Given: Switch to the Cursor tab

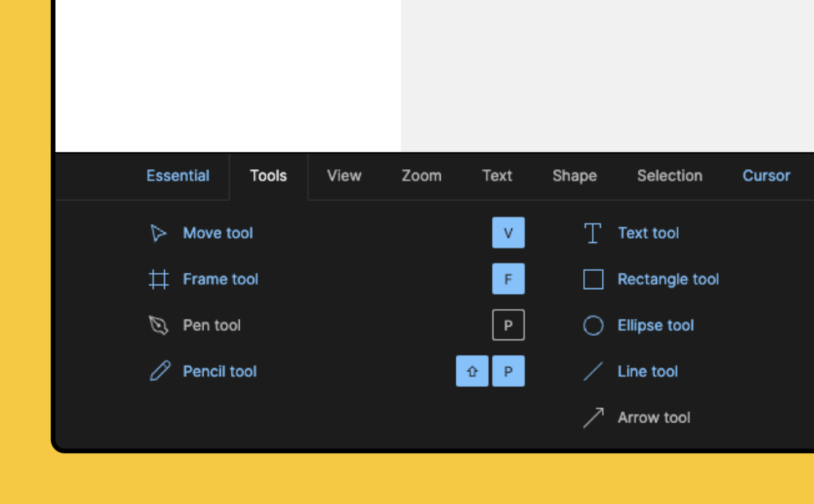Looking at the screenshot, I should (x=766, y=176).
